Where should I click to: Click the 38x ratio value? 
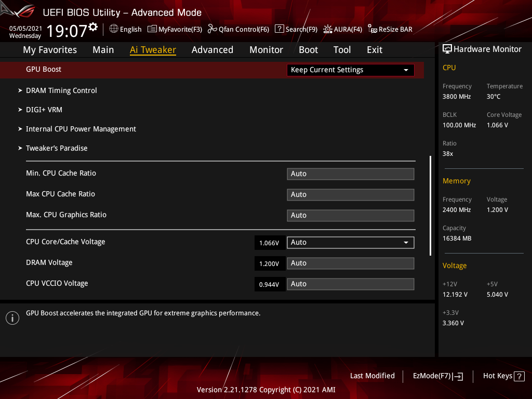pyautogui.click(x=447, y=154)
